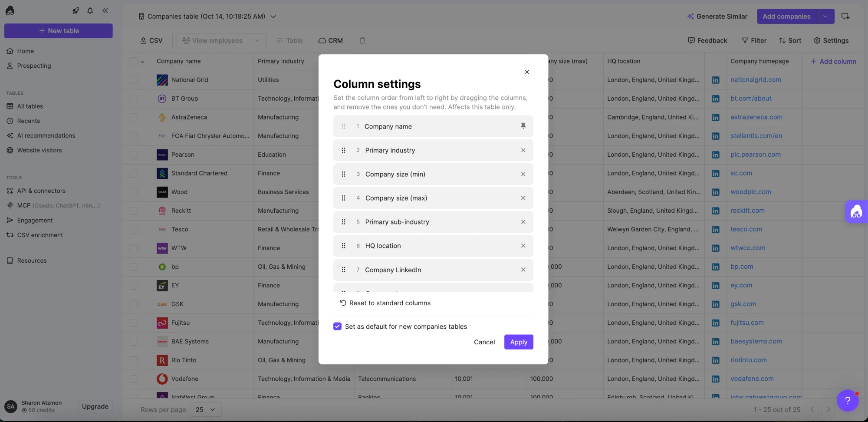Click Cancel in Column settings
The image size is (868, 422).
pyautogui.click(x=484, y=342)
